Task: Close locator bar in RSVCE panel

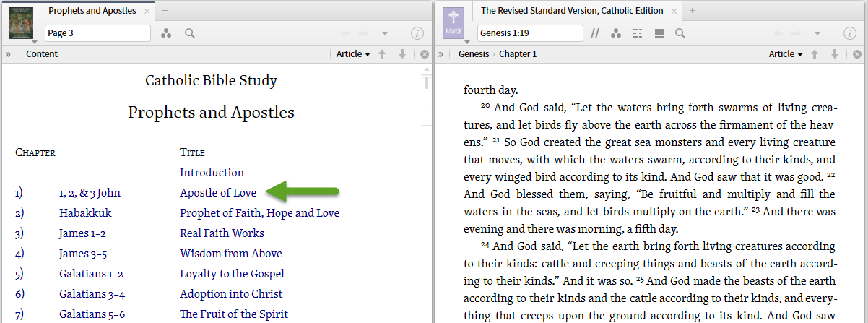Action: tap(856, 54)
